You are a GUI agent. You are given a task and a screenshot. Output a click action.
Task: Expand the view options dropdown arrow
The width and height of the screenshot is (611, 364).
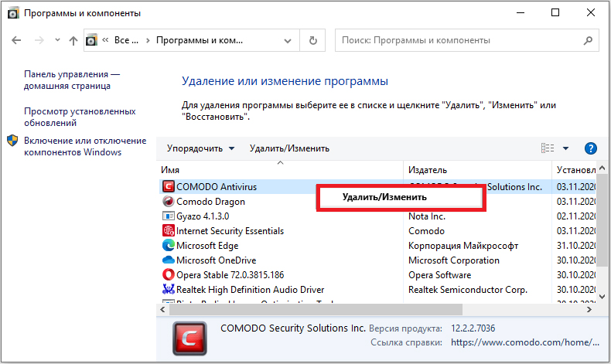tap(566, 148)
